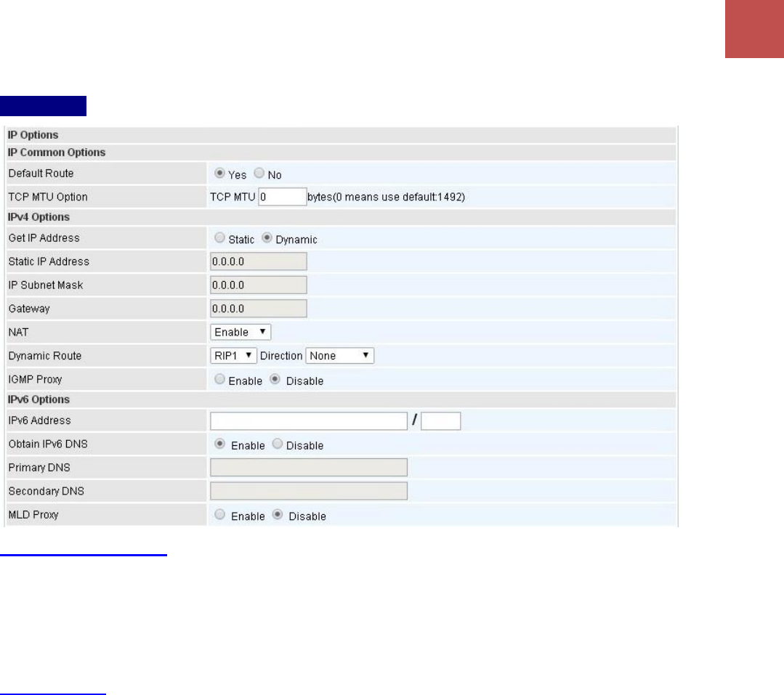
Task: Click the IPv6 Options heading
Action: pyautogui.click(x=39, y=399)
